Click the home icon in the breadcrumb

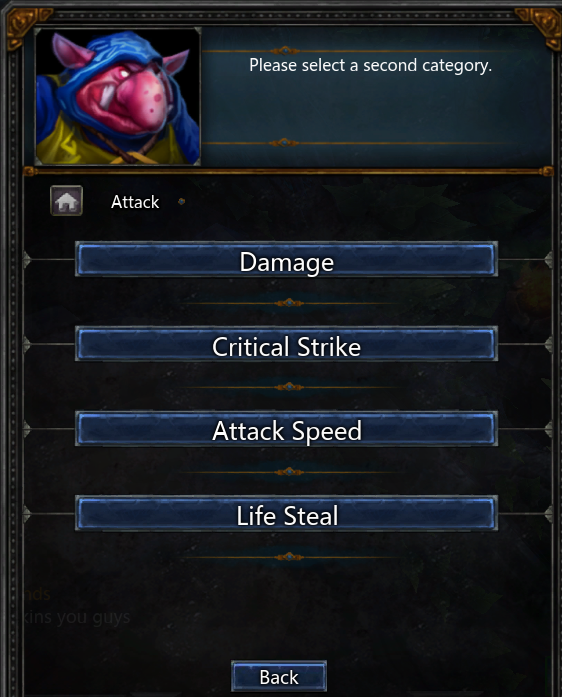pos(66,201)
